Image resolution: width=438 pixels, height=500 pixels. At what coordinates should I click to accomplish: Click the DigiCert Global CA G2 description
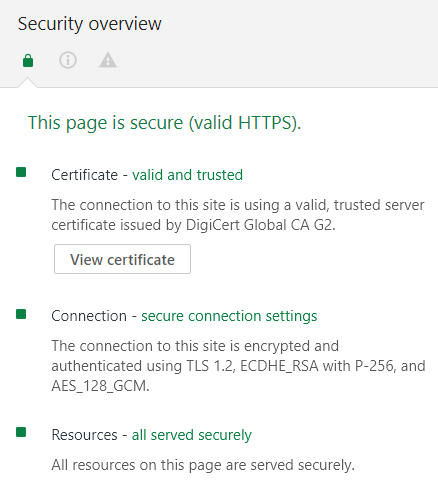tap(238, 215)
